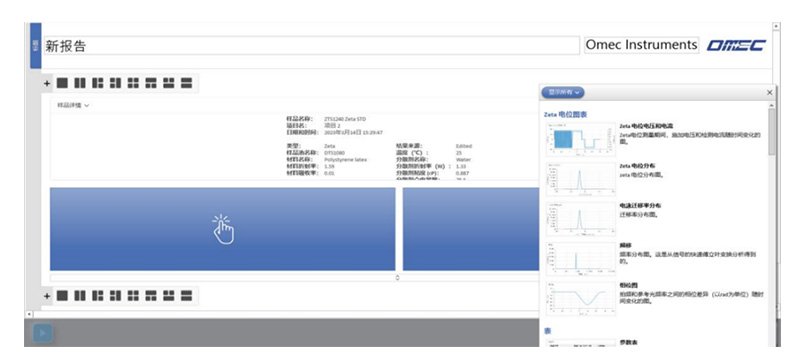800x364 pixels.
Task: Expand the 样品详情 dropdown
Action: click(x=73, y=105)
